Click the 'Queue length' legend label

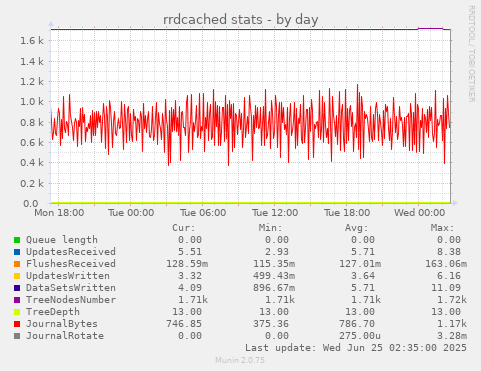[x=62, y=240]
